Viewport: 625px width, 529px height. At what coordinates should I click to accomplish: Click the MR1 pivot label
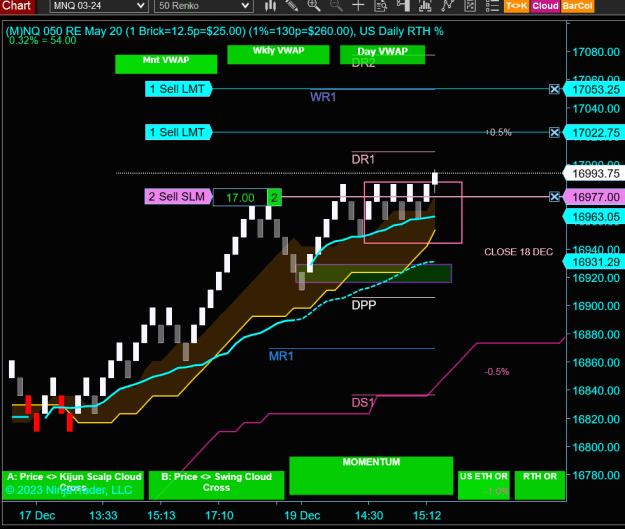281,356
